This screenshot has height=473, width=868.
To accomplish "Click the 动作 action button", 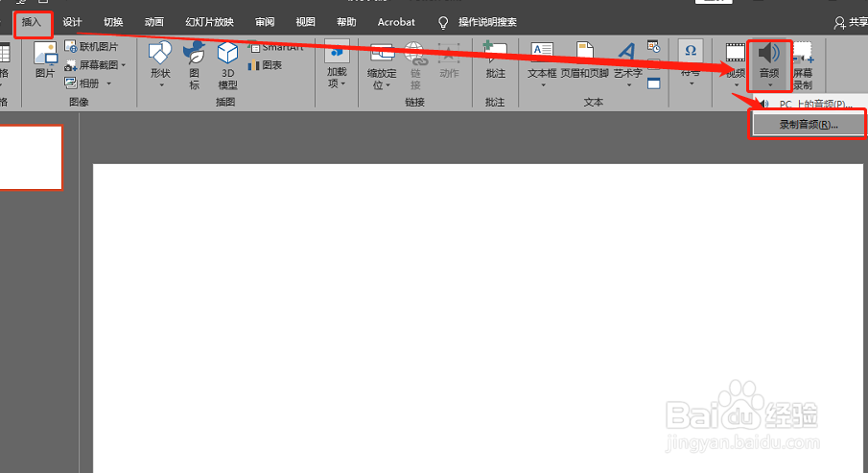I will click(x=449, y=59).
